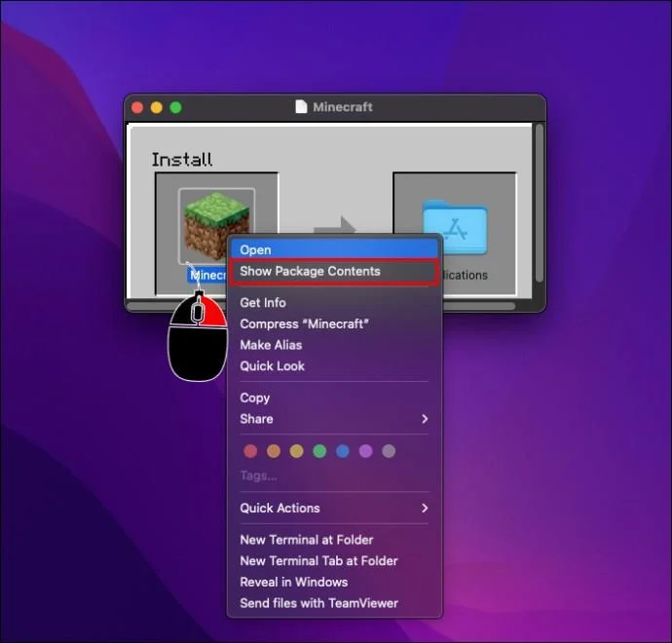Screen dimensions: 672x643
Task: Click Make Alias menu entry
Action: (x=334, y=345)
